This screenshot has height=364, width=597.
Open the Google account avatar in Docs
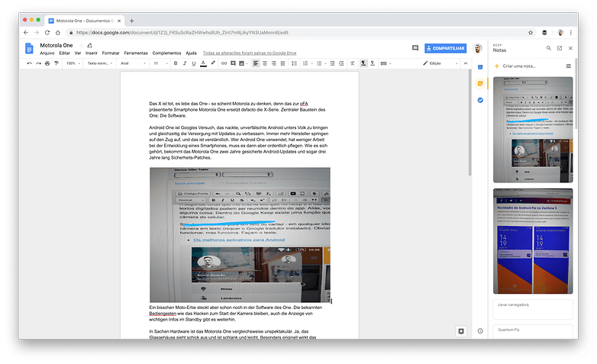pyautogui.click(x=477, y=48)
